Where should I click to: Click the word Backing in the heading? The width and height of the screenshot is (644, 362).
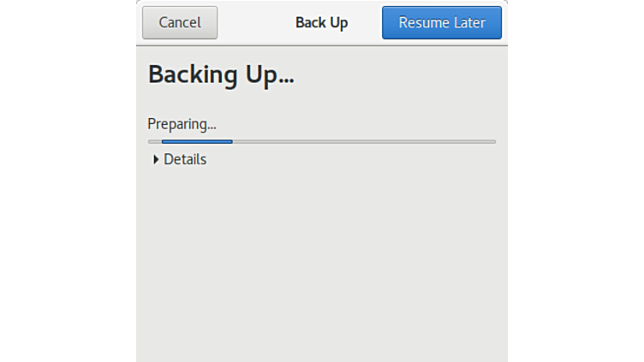193,74
